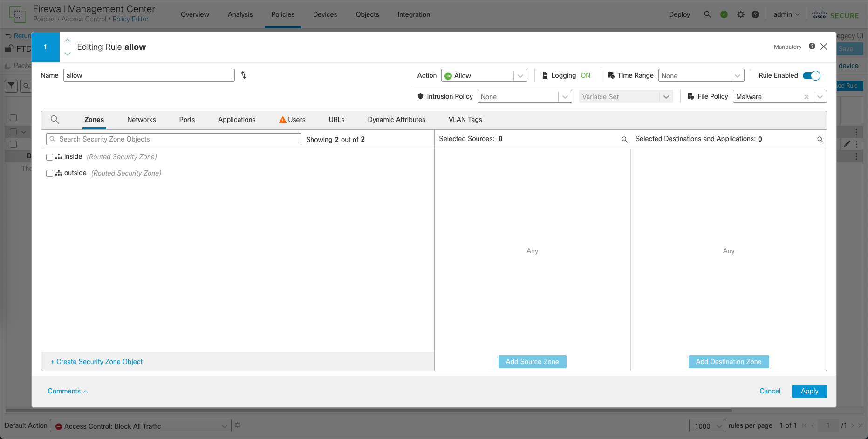Click the Search Security Zone Objects field
The width and height of the screenshot is (868, 439).
click(x=174, y=139)
